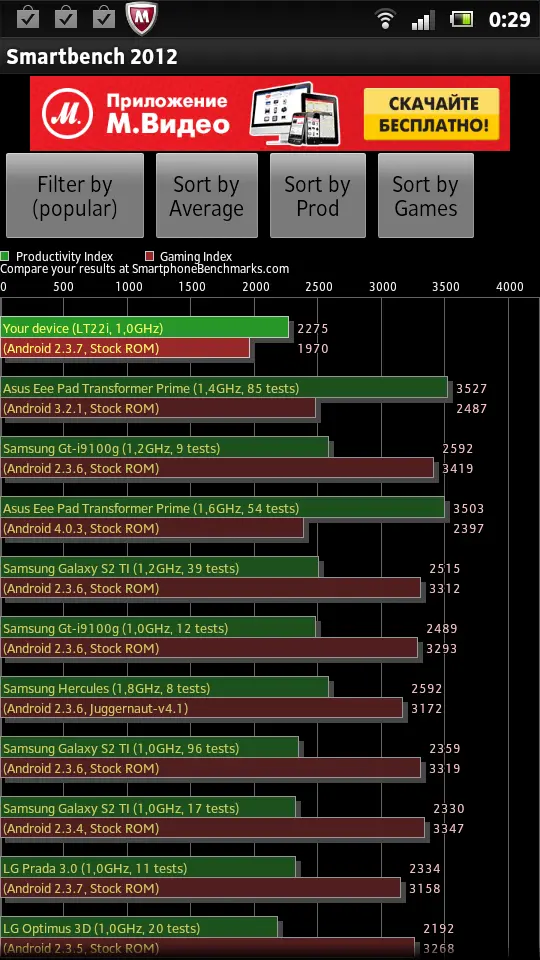This screenshot has height=960, width=540.
Task: Sort results by Prod
Action: click(x=318, y=195)
